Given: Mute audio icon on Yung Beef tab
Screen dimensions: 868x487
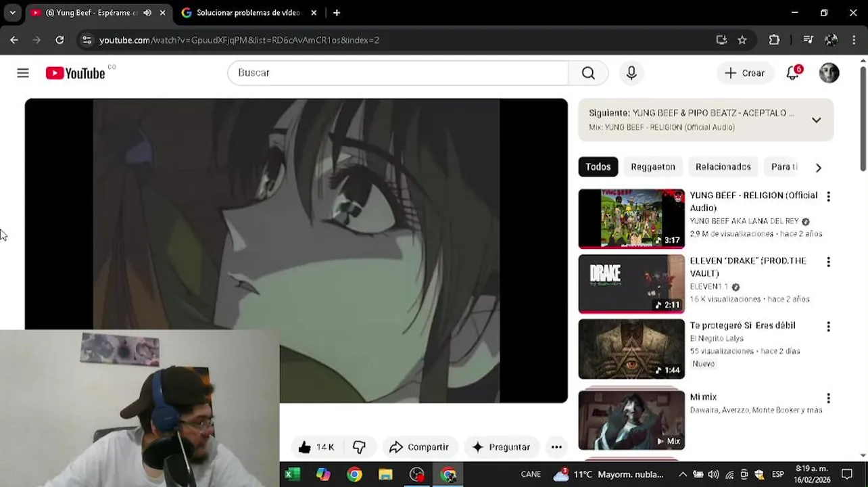Looking at the screenshot, I should point(147,13).
